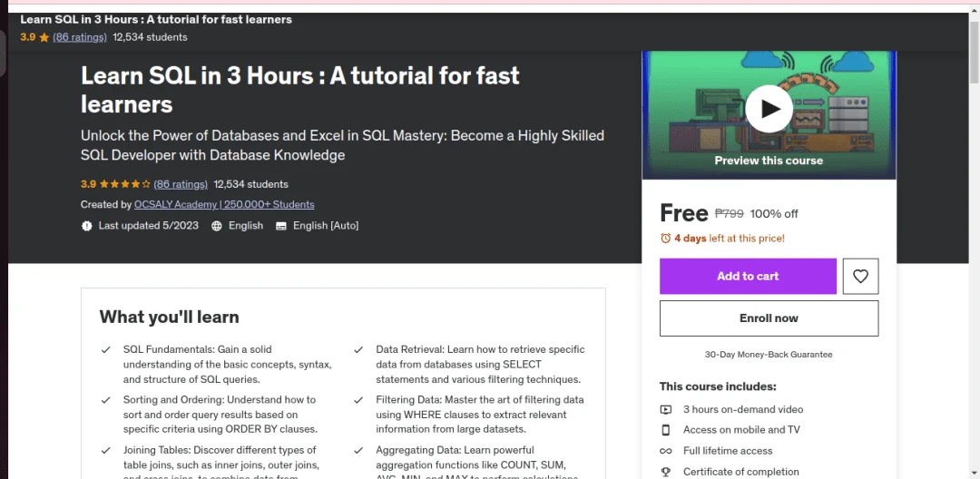Open the (86 ratings) link in sticky header
This screenshot has width=980, height=479.
pos(79,37)
